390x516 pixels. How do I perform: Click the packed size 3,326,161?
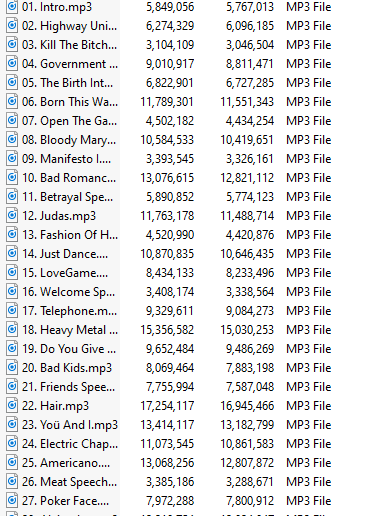250,159
